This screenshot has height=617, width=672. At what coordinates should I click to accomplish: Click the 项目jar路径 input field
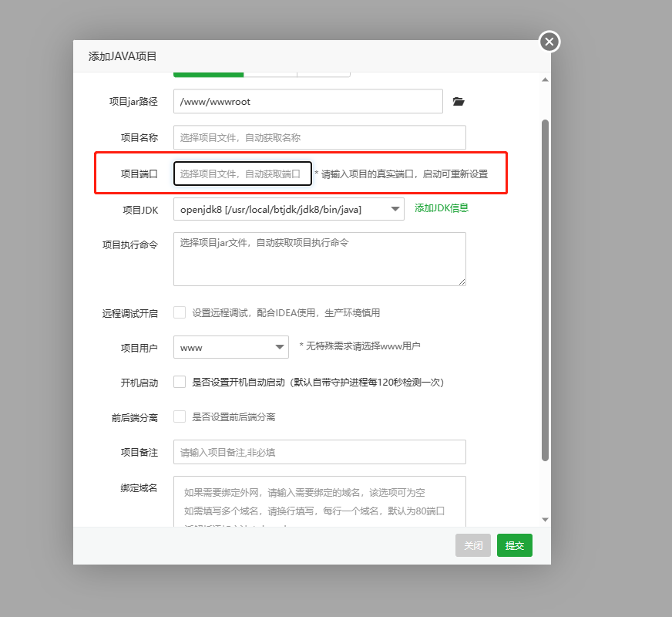(x=307, y=101)
